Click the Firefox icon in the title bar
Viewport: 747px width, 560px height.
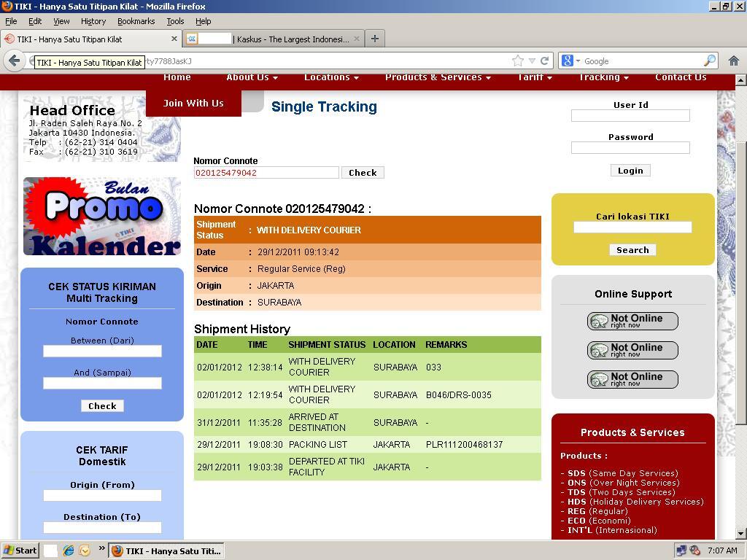[x=7, y=6]
